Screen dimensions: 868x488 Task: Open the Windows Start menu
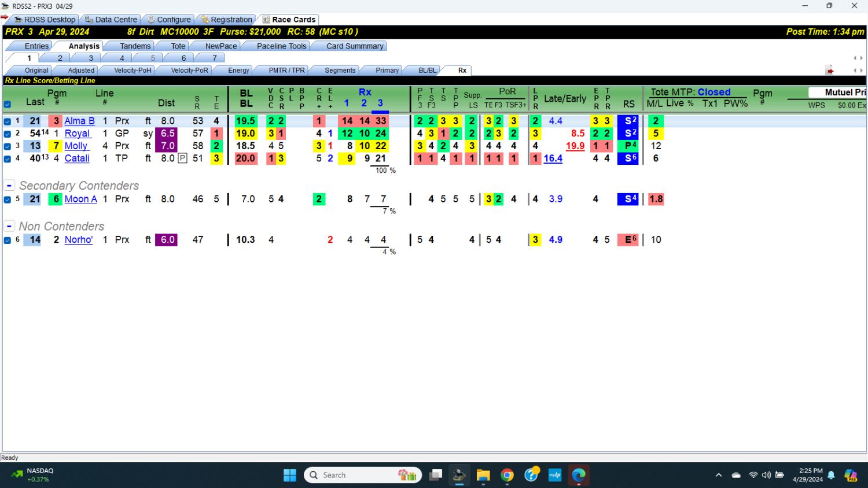tap(290, 475)
